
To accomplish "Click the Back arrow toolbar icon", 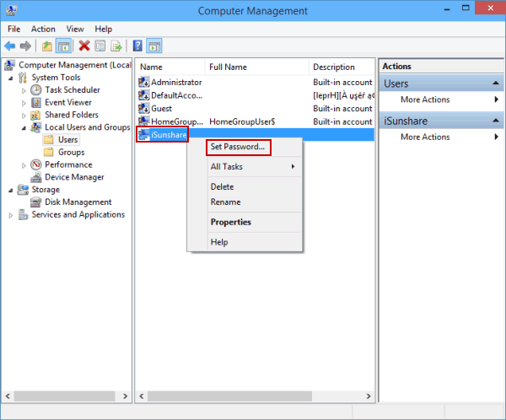I will 10,46.
